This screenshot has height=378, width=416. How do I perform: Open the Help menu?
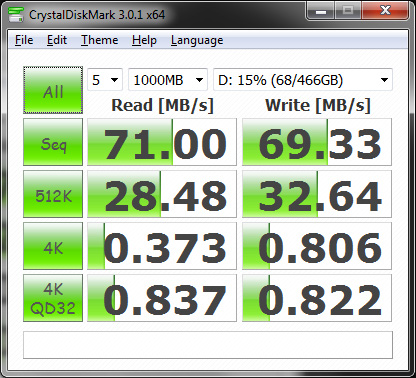click(x=144, y=40)
